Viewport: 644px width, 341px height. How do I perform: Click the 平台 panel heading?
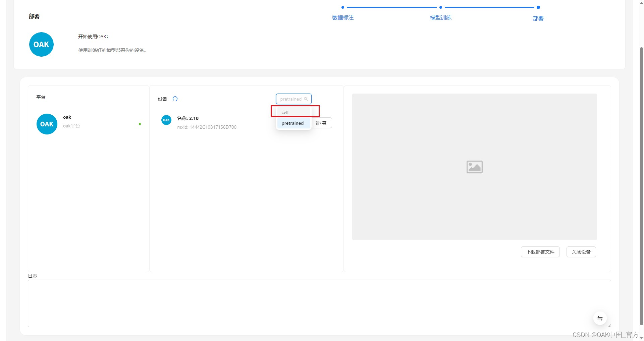pyautogui.click(x=41, y=97)
